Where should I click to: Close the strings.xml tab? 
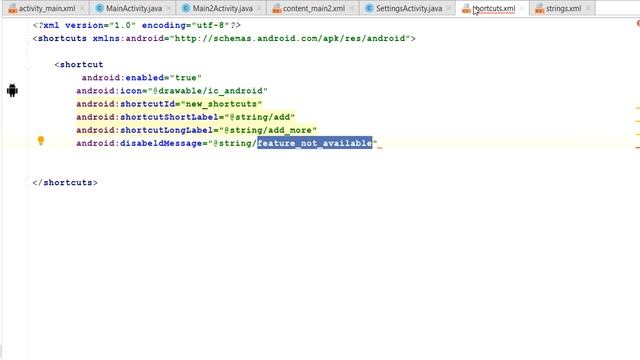pos(588,8)
